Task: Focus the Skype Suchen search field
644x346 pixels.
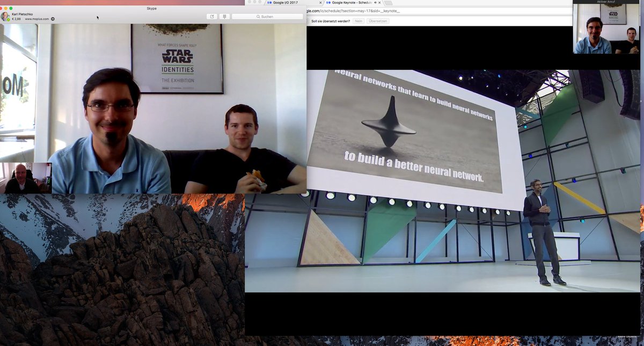Action: [267, 17]
